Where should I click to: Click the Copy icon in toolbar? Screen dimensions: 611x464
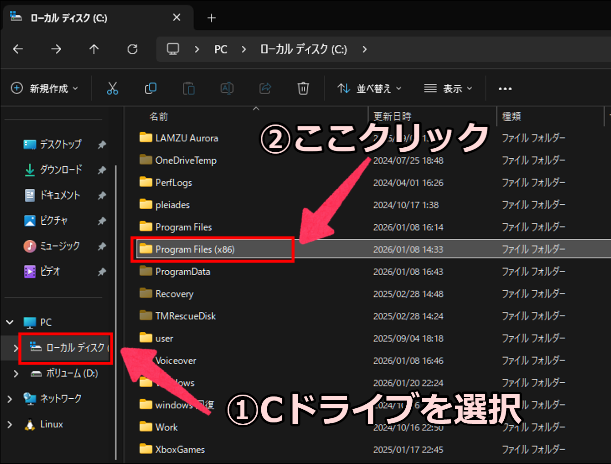point(150,88)
